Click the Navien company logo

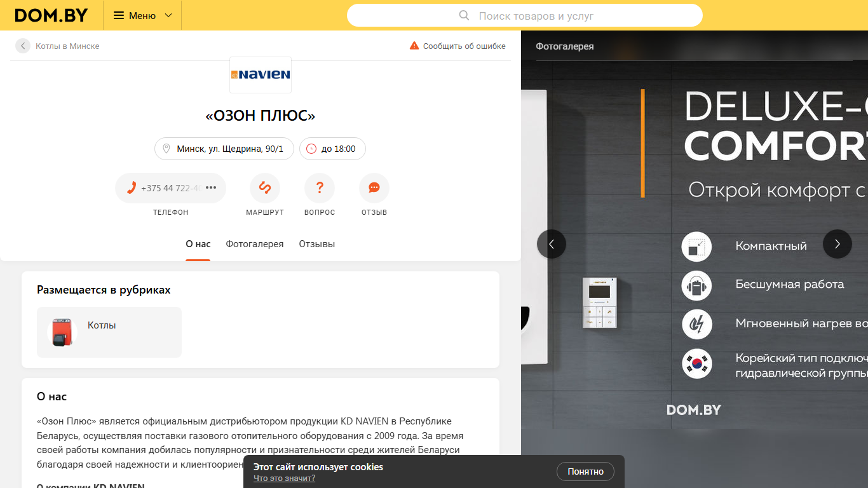tap(261, 75)
